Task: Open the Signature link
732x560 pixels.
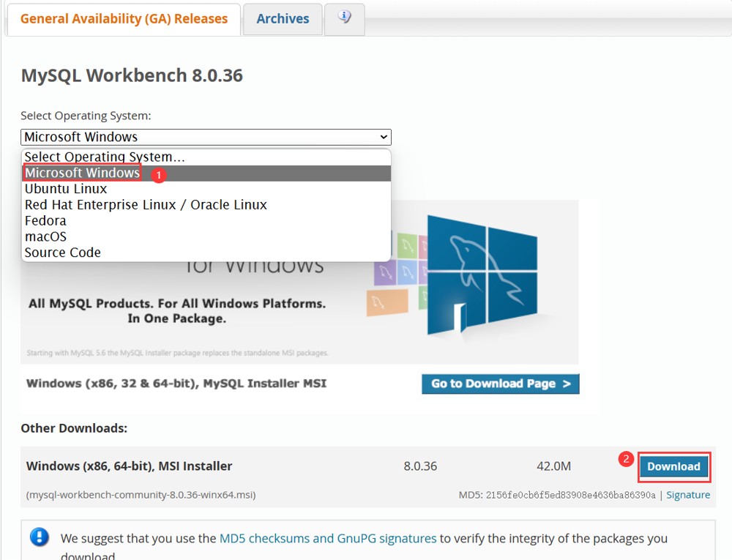Action: [x=688, y=495]
